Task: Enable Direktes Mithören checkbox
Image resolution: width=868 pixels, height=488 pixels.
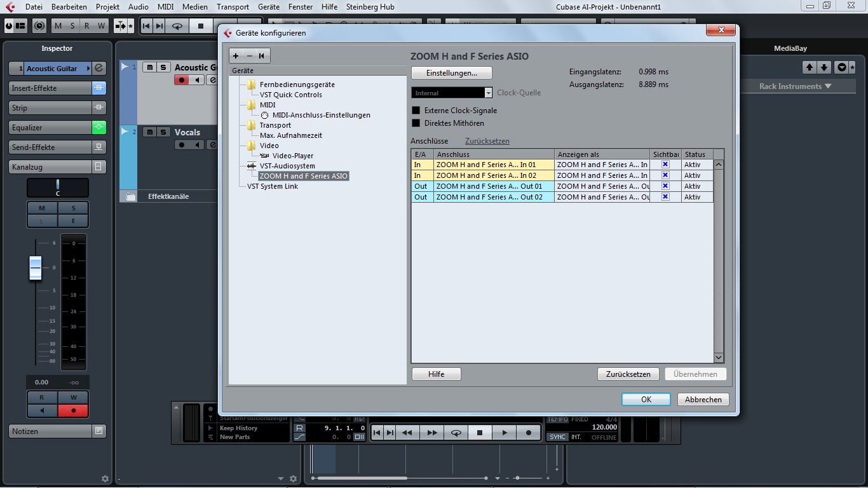Action: click(x=416, y=123)
